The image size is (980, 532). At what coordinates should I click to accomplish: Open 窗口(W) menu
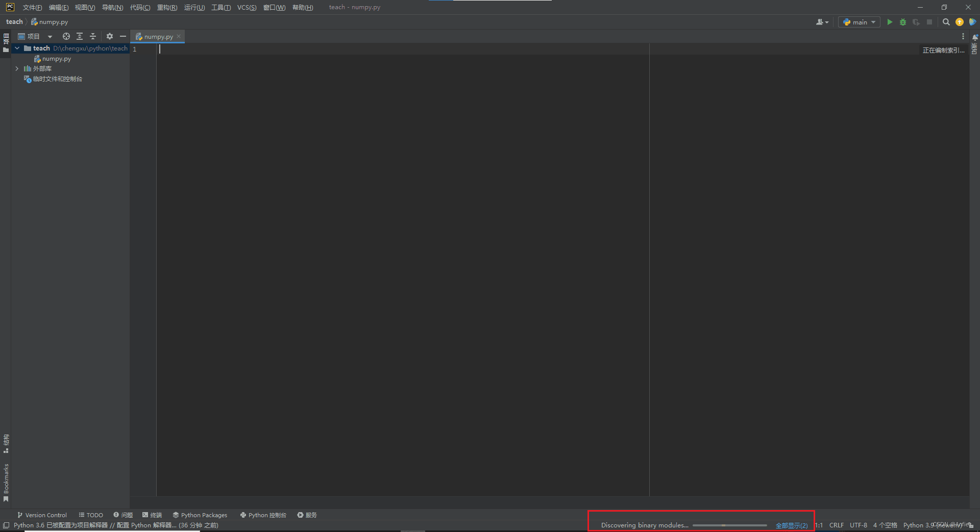point(274,7)
